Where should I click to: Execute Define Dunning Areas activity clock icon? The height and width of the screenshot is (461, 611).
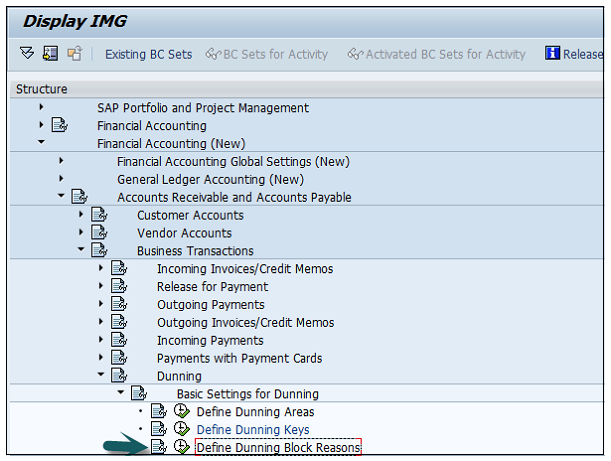coord(181,412)
